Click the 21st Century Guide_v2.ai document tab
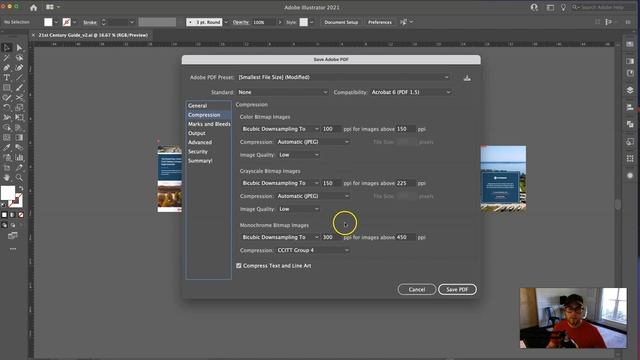This screenshot has width=640, height=360. point(93,35)
